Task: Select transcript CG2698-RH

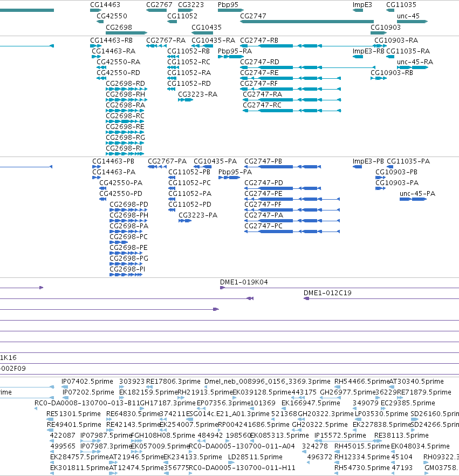Action: click(x=125, y=94)
